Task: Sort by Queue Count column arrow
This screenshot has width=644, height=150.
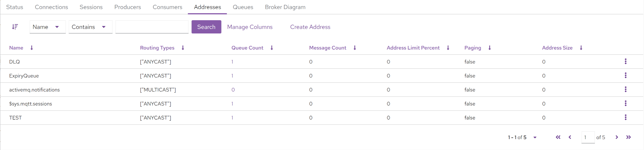Action: 272,48
